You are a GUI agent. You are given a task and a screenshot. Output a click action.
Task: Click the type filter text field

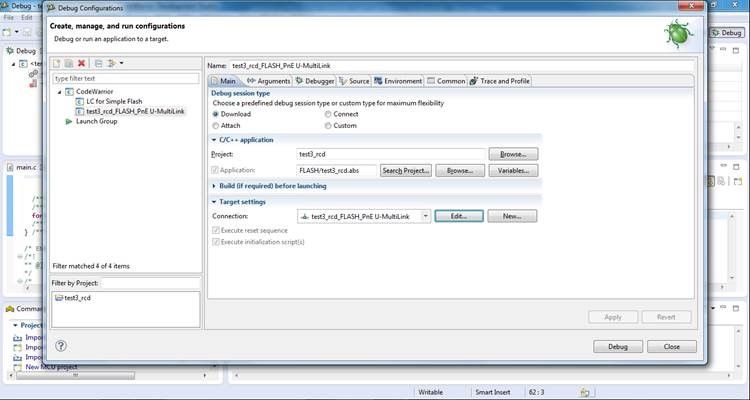pyautogui.click(x=126, y=78)
